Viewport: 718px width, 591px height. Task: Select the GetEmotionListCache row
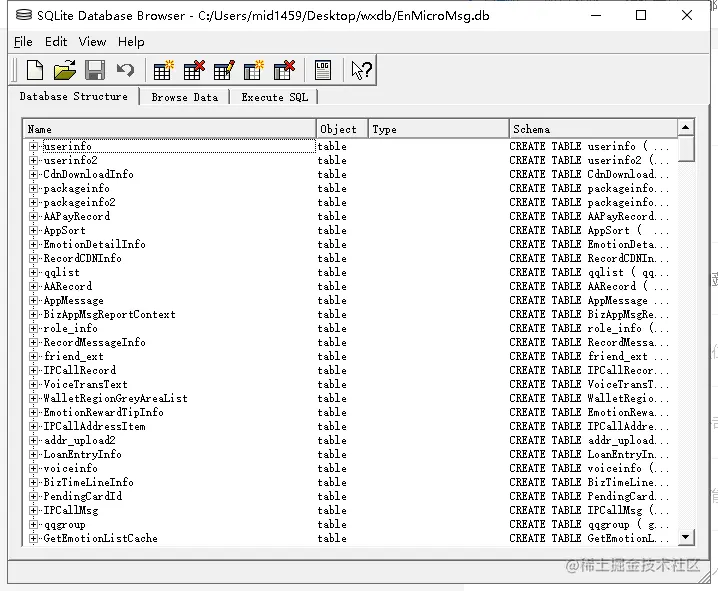point(350,538)
